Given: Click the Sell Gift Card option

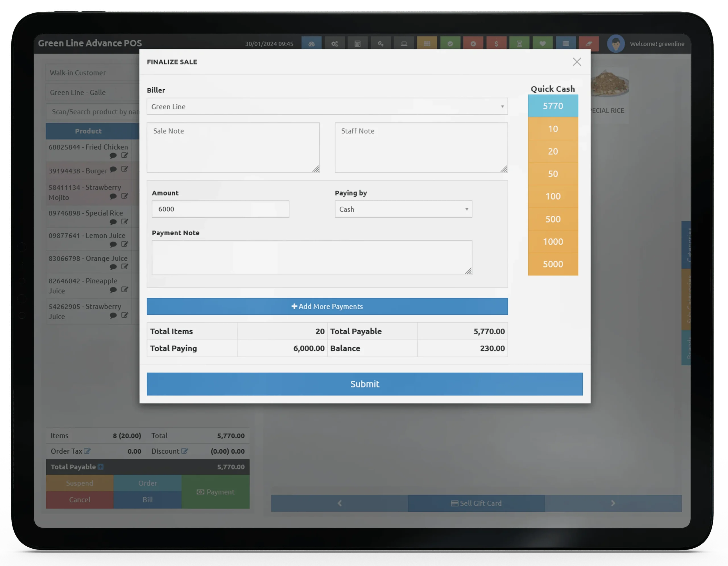Looking at the screenshot, I should coord(476,503).
